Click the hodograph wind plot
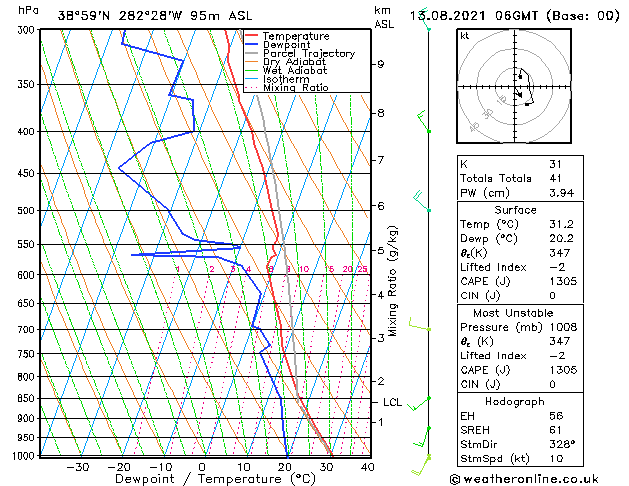629x486 pixels. pyautogui.click(x=514, y=86)
